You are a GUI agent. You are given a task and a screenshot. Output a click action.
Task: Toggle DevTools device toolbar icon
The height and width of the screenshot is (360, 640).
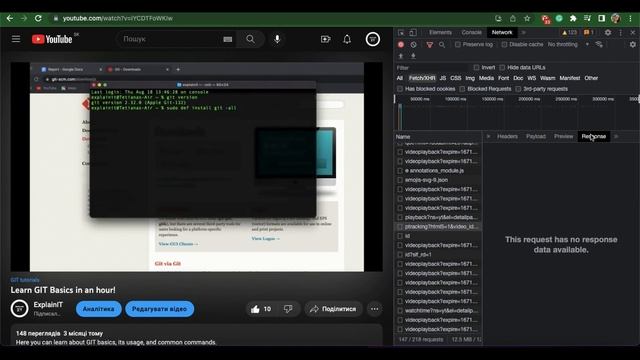pos(413,33)
